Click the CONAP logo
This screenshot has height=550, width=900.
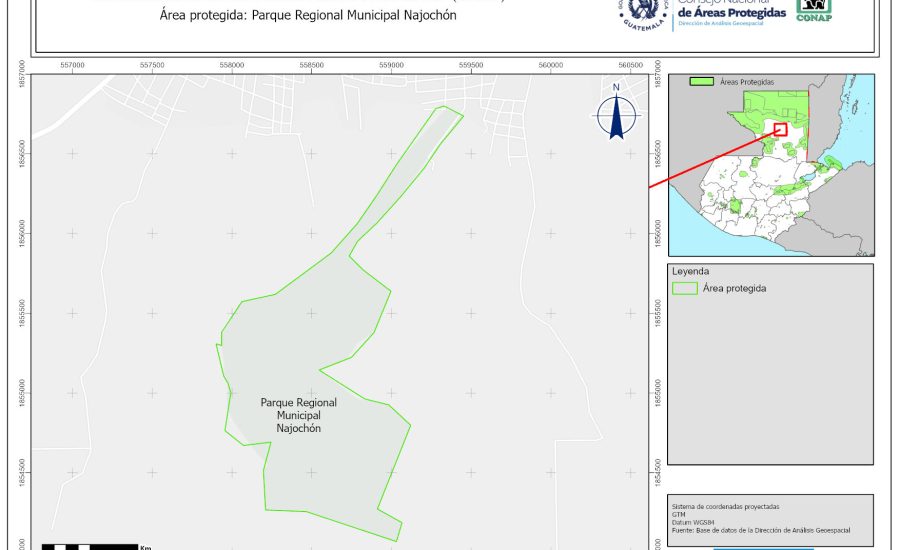pos(813,9)
